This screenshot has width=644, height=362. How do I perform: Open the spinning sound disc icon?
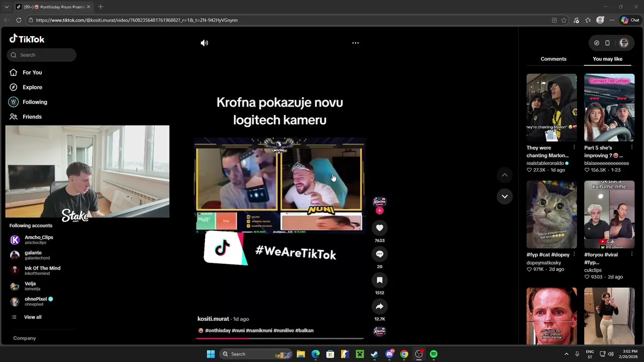[x=379, y=331]
